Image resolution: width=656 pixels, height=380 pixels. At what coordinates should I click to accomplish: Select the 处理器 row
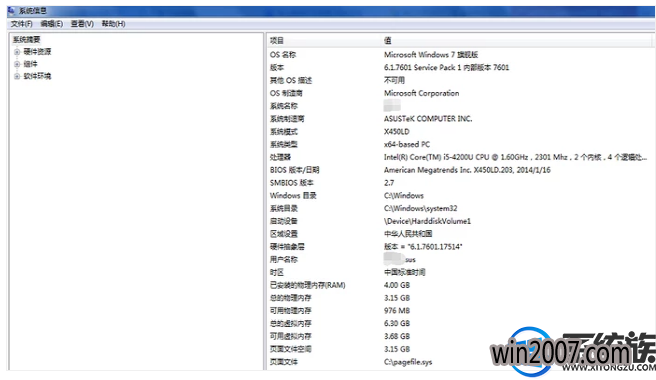[459, 157]
